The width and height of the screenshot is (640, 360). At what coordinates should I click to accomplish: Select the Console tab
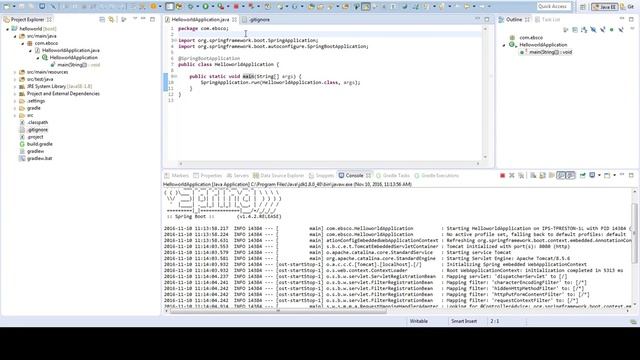click(354, 176)
